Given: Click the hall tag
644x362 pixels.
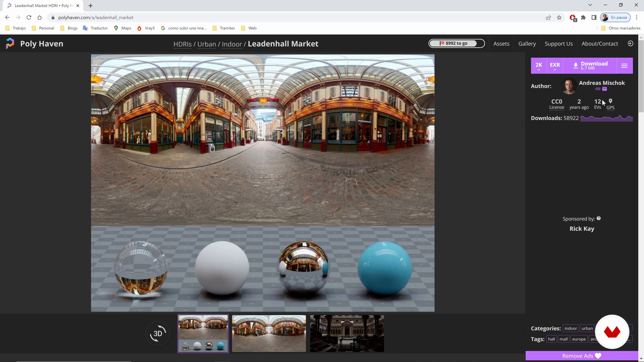Looking at the screenshot, I should (x=551, y=339).
